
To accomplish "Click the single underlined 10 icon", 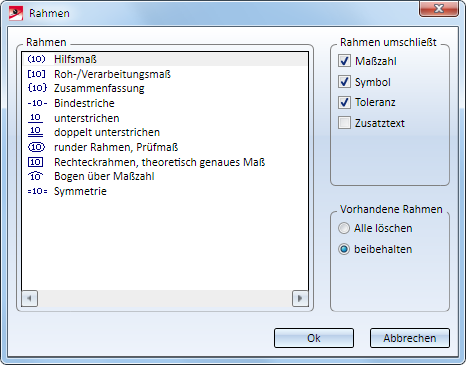I will [x=35, y=118].
